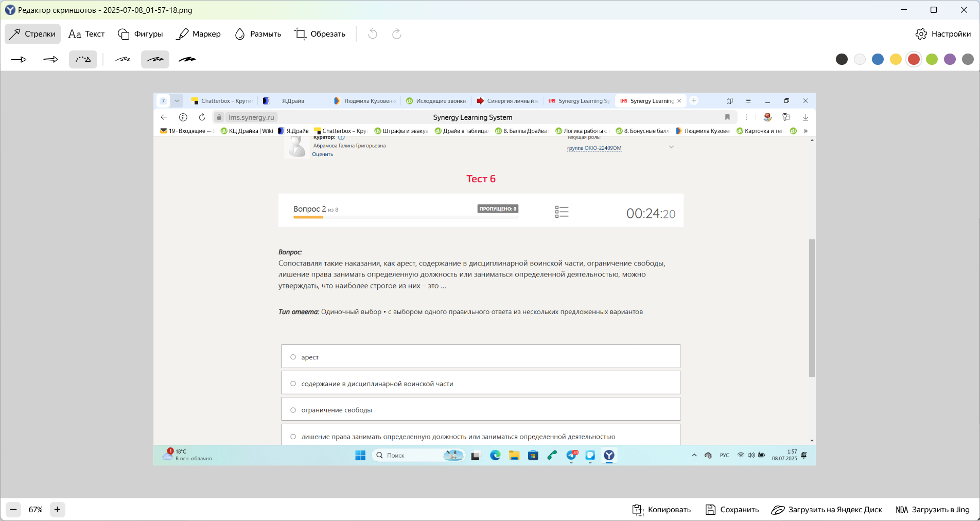
Task: Choose the red color swatch
Action: (914, 59)
